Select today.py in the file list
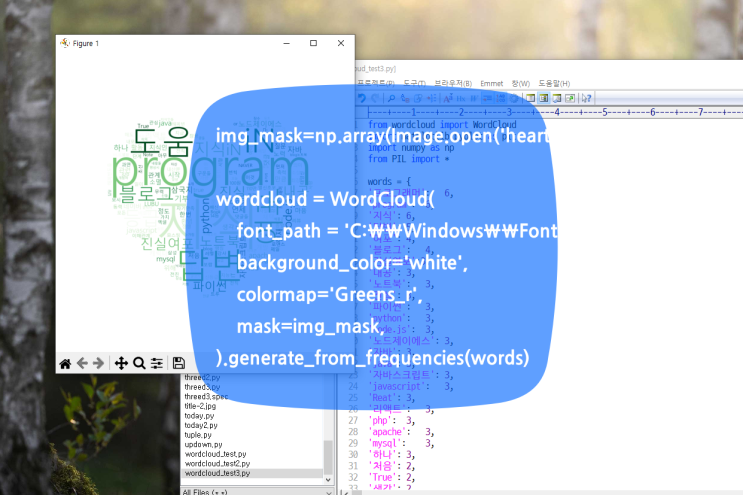 coord(201,415)
